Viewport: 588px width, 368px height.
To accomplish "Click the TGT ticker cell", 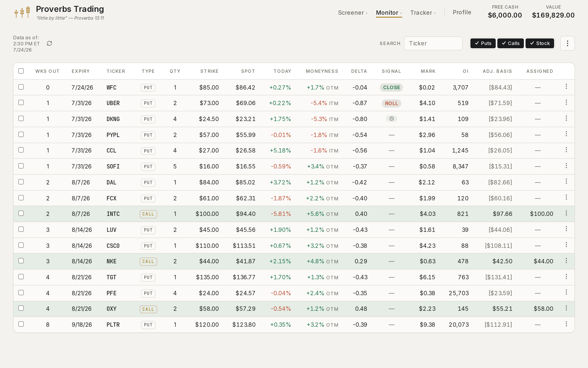I will coord(111,277).
